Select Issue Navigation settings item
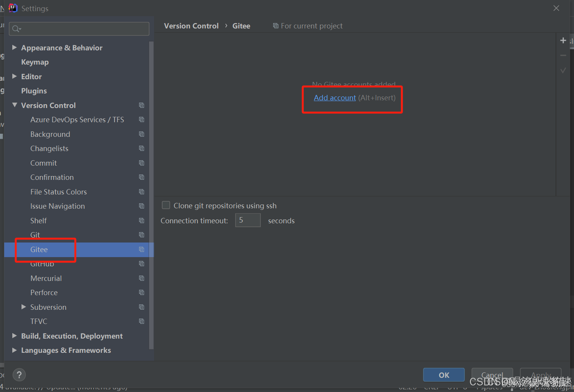The width and height of the screenshot is (574, 392). 58,206
